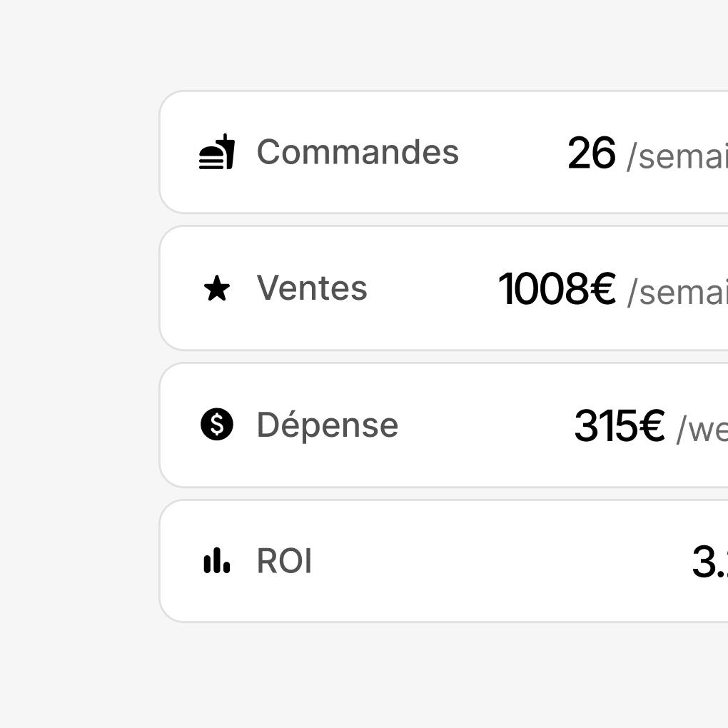Select the Commandes label text
Screen dimensions: 728x728
tap(357, 152)
